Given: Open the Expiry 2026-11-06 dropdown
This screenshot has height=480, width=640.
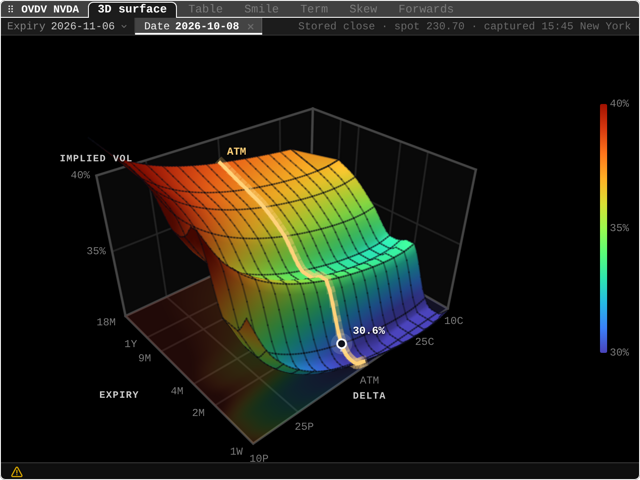Looking at the screenshot, I should click(67, 26).
